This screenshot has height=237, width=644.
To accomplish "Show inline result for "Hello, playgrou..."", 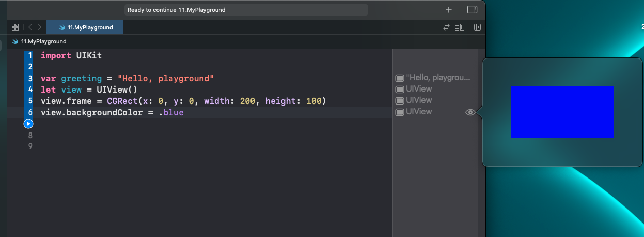I will 400,78.
